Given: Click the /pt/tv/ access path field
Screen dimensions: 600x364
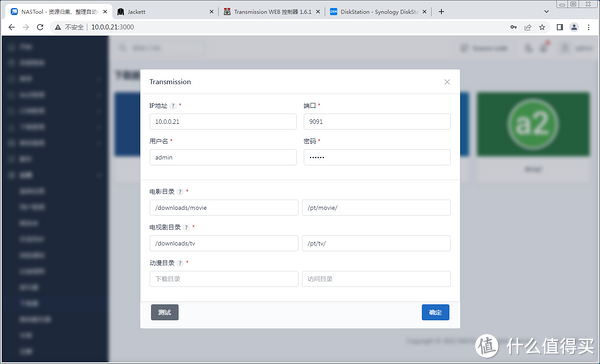Looking at the screenshot, I should click(x=376, y=243).
